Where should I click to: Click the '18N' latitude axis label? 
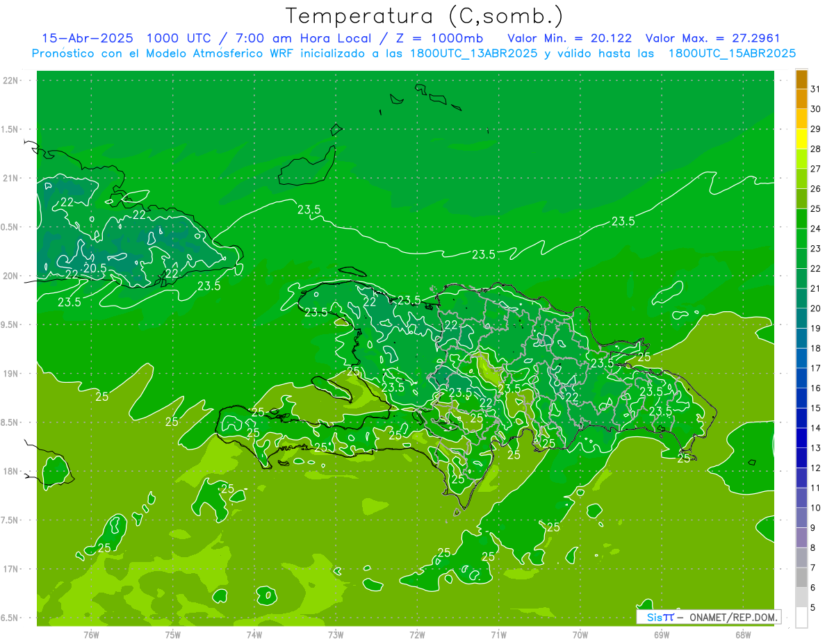(10, 472)
